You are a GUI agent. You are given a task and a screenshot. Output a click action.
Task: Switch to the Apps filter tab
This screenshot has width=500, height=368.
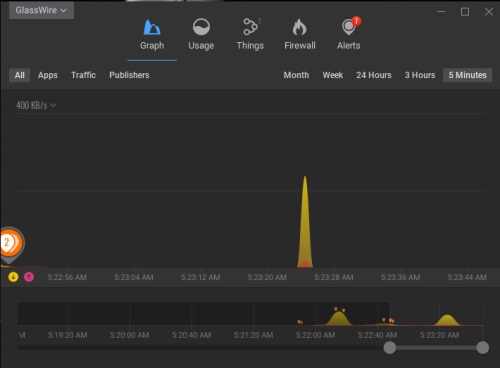click(48, 75)
